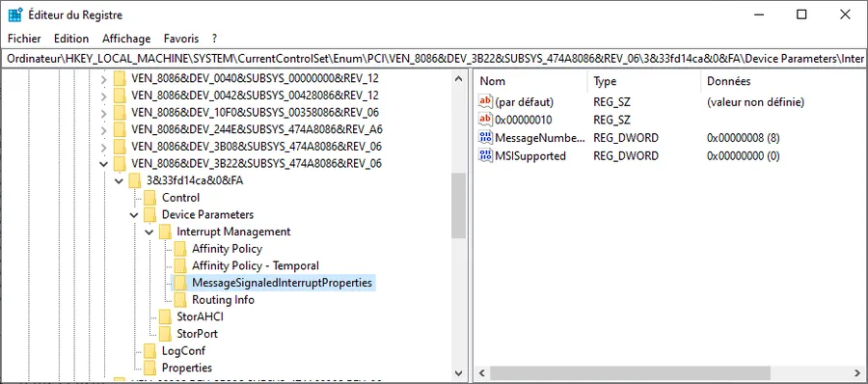Collapse the VEN_8086&DEV_3B22 key
Screen dimensions: 868x384
tap(103, 164)
